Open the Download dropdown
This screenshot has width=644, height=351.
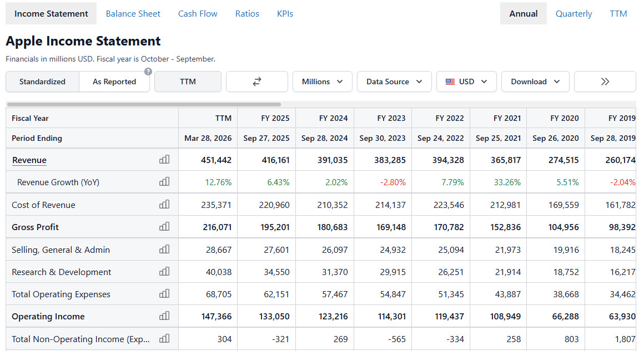pyautogui.click(x=535, y=82)
